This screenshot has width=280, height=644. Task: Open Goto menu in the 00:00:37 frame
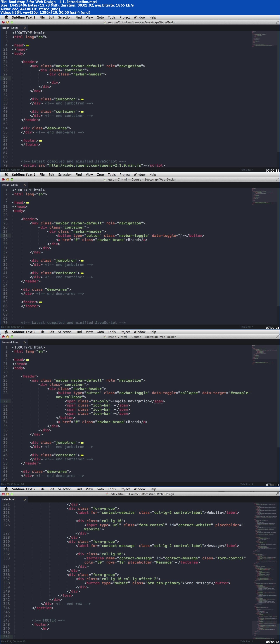click(100, 332)
